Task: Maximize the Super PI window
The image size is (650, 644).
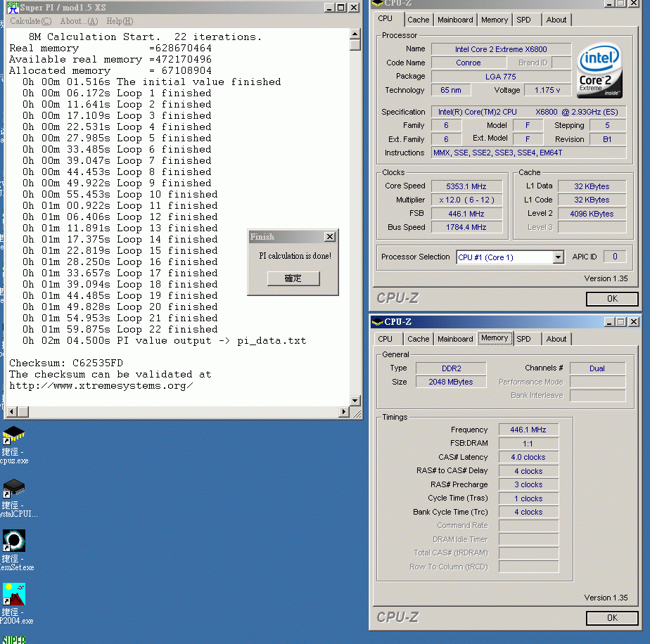Action: (341, 8)
